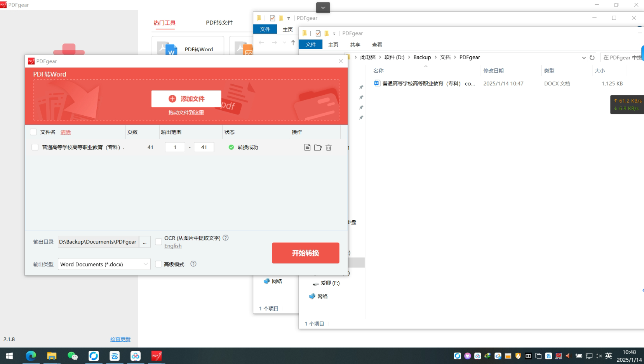Start conversion with the 开始转换 button
This screenshot has height=364, width=644.
click(x=305, y=253)
